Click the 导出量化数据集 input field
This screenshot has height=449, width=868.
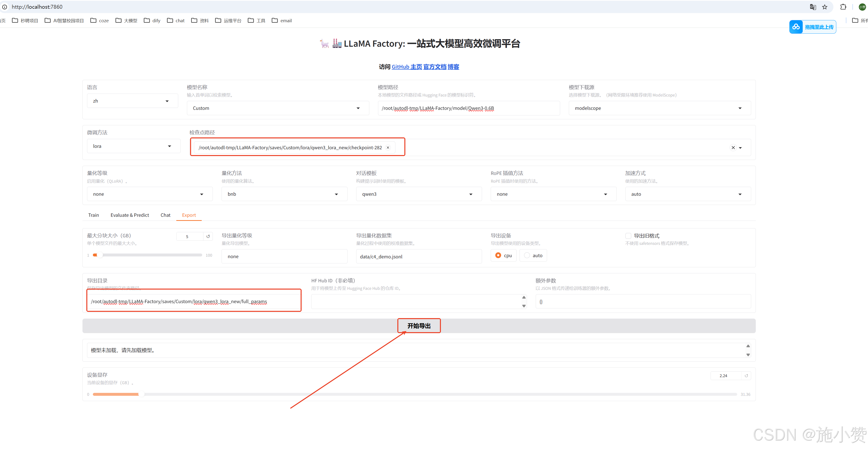(419, 256)
